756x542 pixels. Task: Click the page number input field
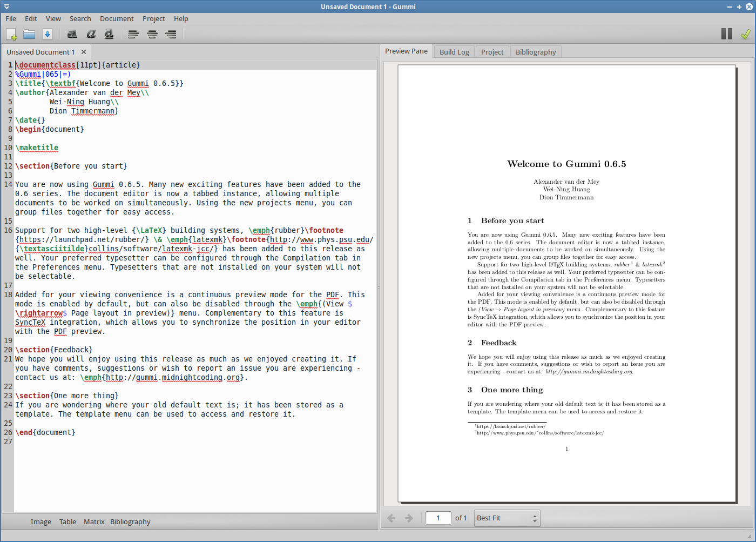coord(438,518)
